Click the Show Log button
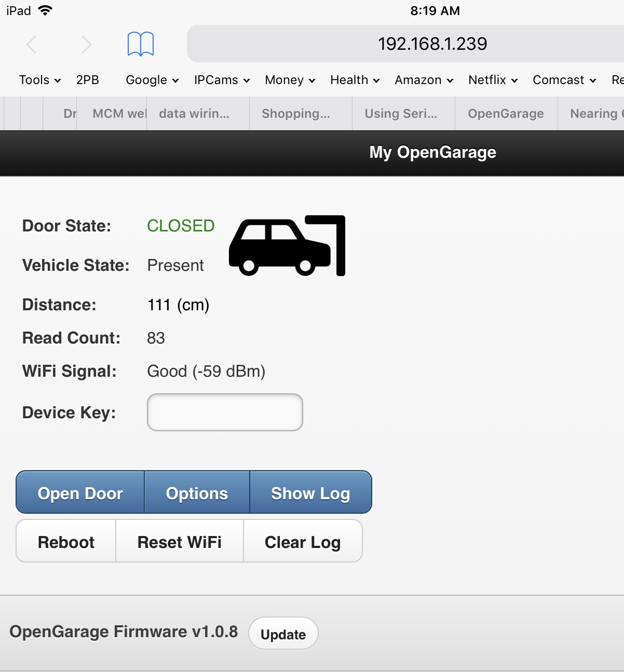 pos(310,493)
